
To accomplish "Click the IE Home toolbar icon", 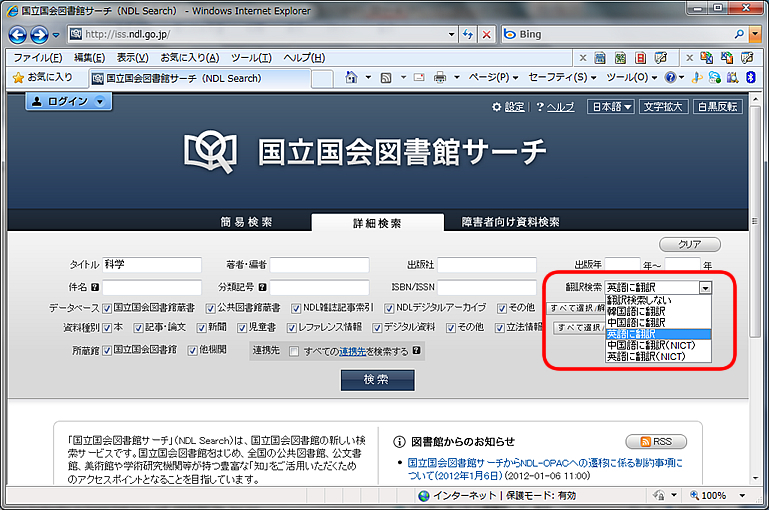I will click(351, 77).
